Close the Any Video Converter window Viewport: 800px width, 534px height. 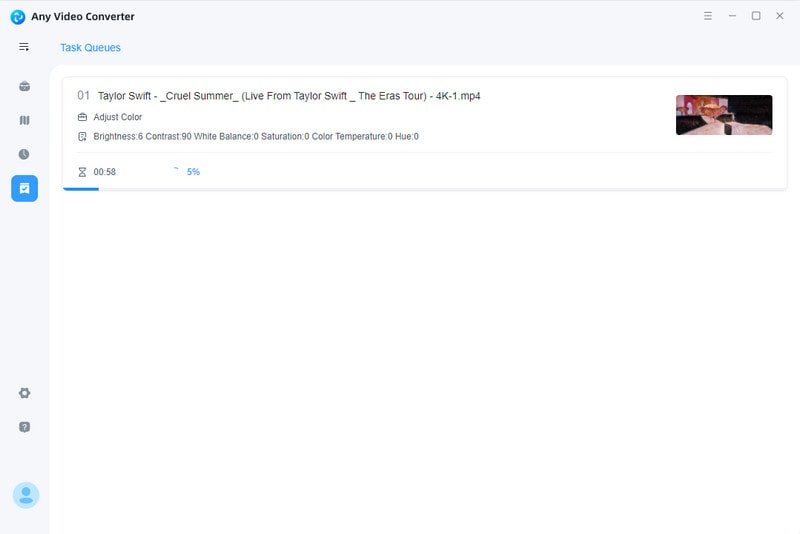(x=780, y=16)
